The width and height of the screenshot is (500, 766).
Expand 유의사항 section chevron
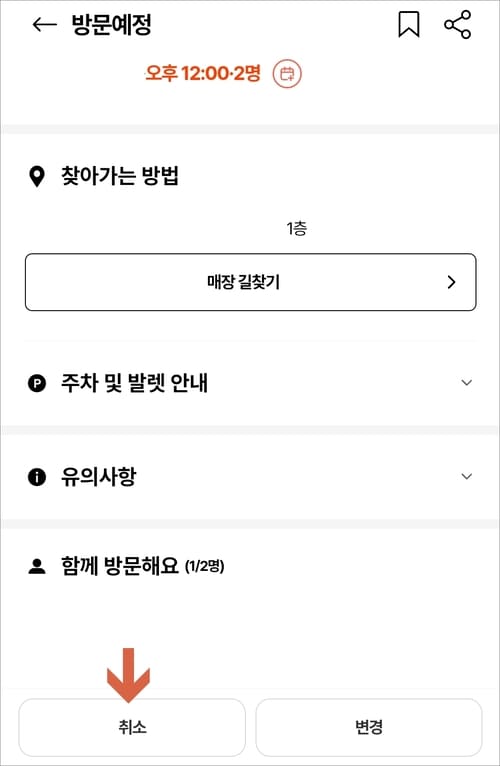(467, 476)
